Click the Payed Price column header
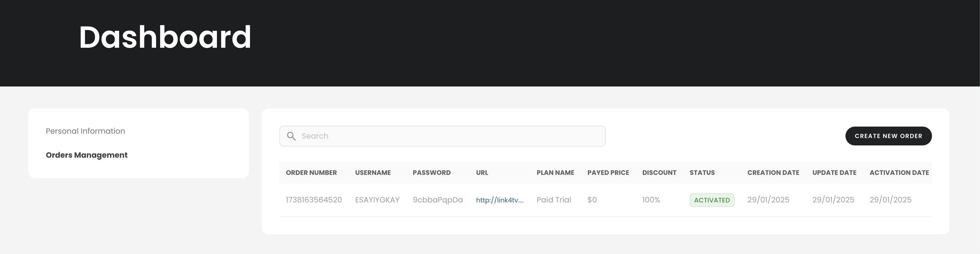The image size is (980, 254). coord(608,173)
